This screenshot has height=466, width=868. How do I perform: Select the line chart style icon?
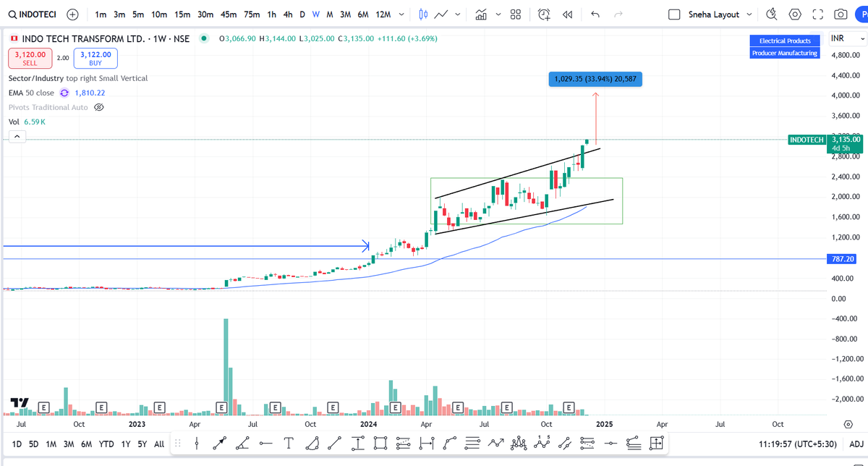[x=441, y=14]
